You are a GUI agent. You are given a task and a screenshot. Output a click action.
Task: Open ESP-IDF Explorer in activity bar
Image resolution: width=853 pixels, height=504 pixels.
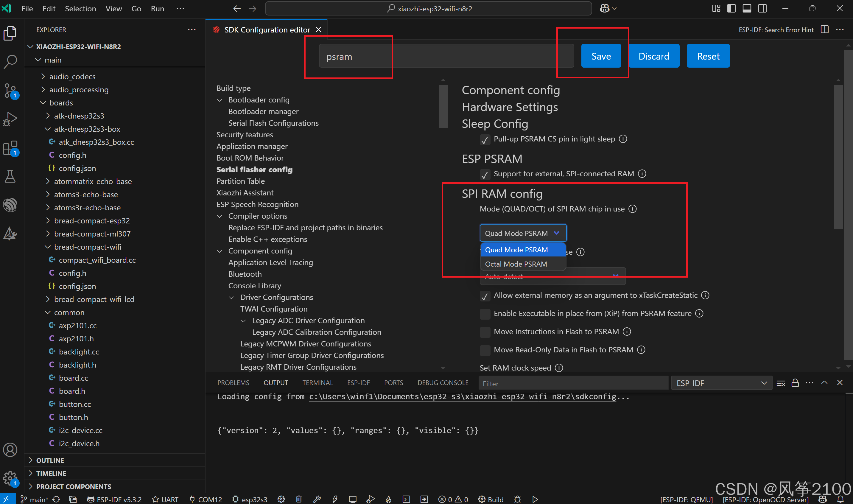[x=10, y=205]
